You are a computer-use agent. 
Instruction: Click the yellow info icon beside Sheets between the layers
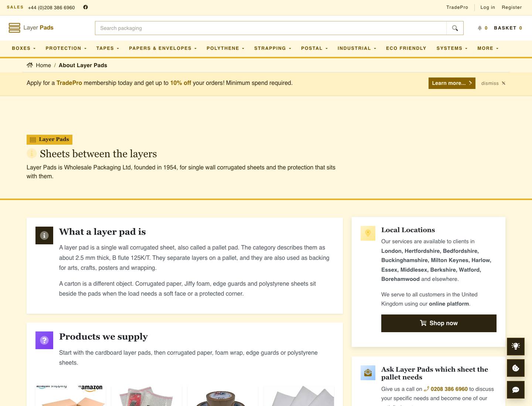click(x=31, y=153)
